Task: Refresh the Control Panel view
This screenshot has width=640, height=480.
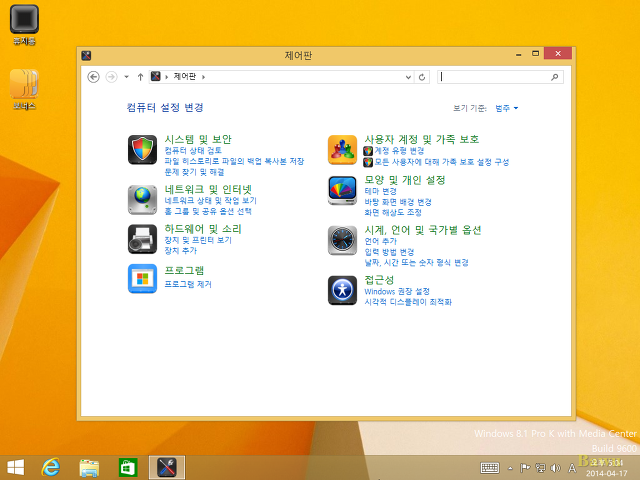Action: (x=422, y=77)
